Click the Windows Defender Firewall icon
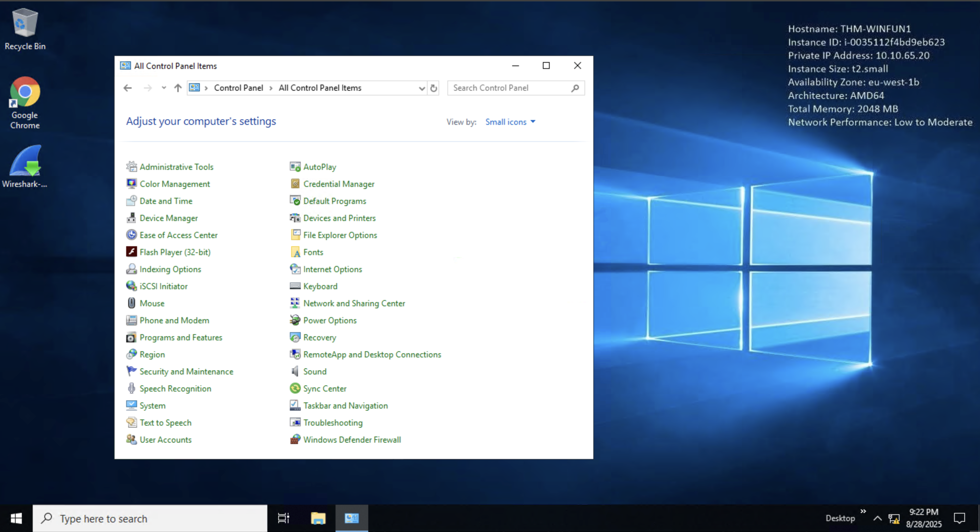This screenshot has width=980, height=532. coord(295,440)
